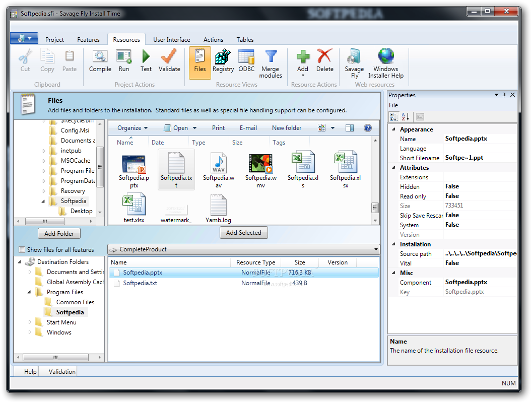This screenshot has width=532, height=403.
Task: Click the Cut scissors icon
Action: pos(25,56)
